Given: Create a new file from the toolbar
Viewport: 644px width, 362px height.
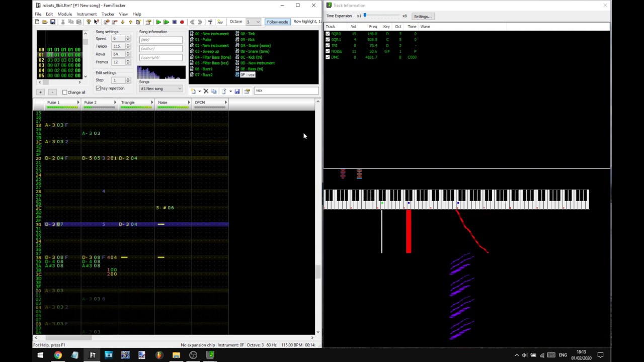Looking at the screenshot, I should click(37, 22).
